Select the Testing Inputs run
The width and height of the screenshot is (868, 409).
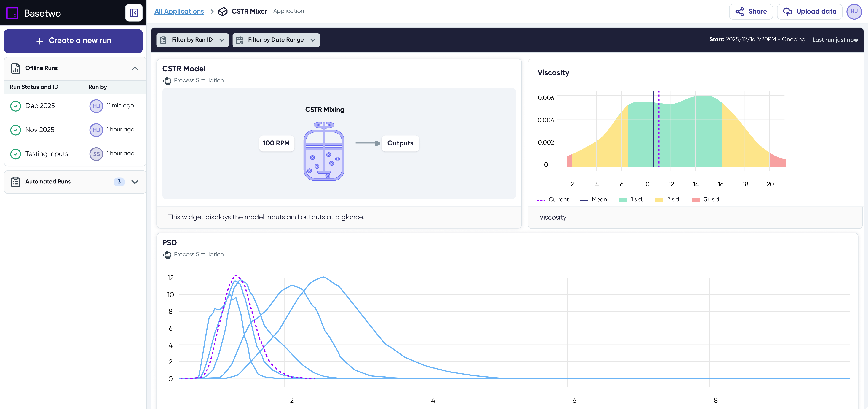47,154
